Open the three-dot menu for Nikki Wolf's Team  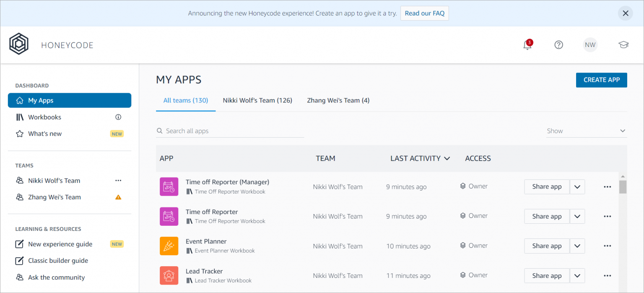click(118, 181)
